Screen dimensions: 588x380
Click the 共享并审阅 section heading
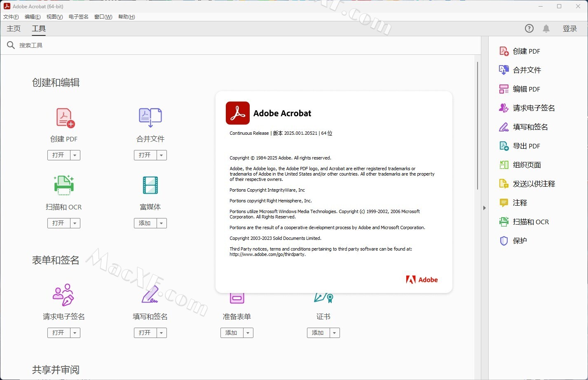click(56, 370)
